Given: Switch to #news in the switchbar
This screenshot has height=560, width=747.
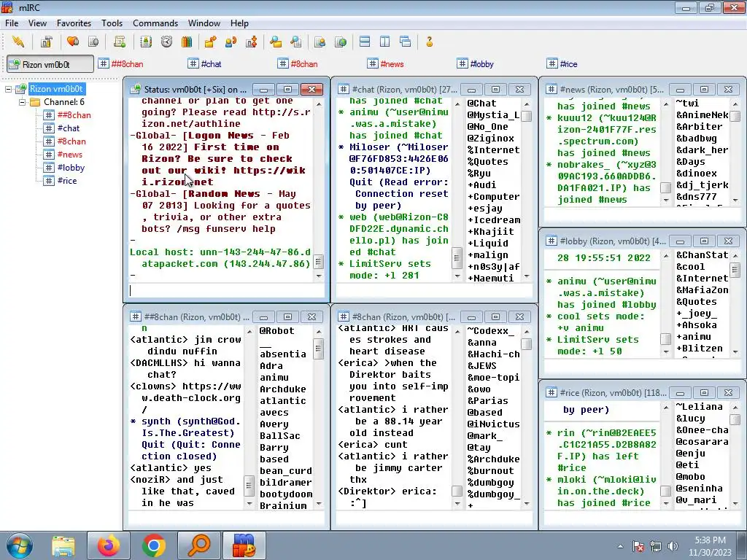Looking at the screenshot, I should pos(385,64).
